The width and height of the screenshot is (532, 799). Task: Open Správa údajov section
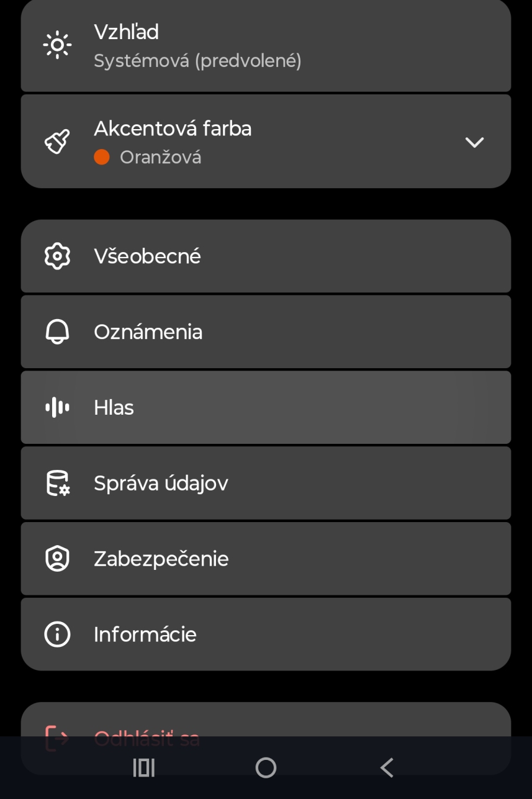(266, 483)
